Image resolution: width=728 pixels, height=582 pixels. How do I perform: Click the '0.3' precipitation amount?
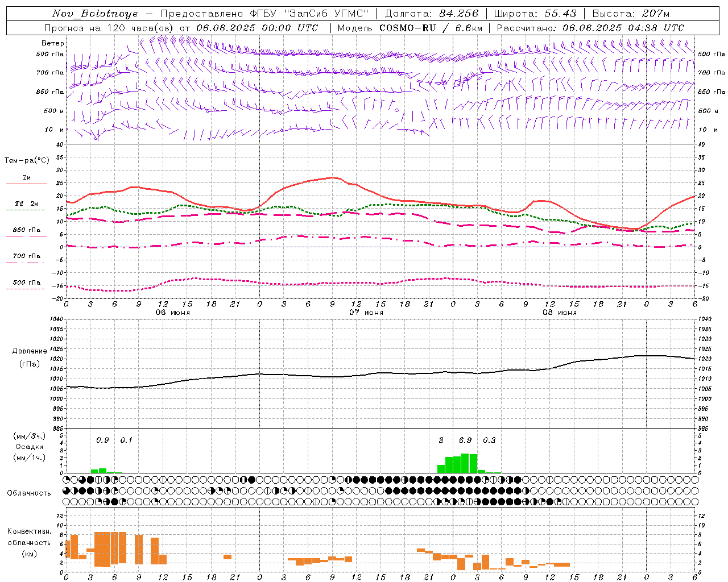(489, 440)
